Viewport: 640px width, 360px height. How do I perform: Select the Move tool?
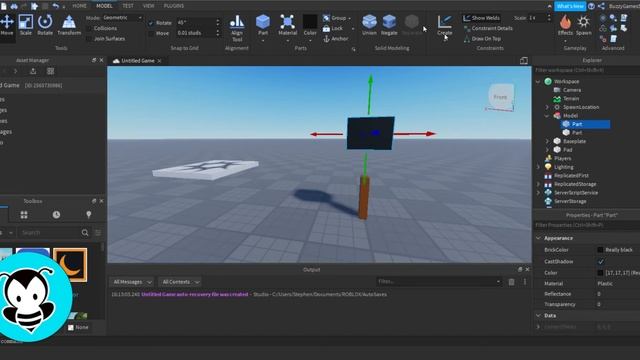7,24
